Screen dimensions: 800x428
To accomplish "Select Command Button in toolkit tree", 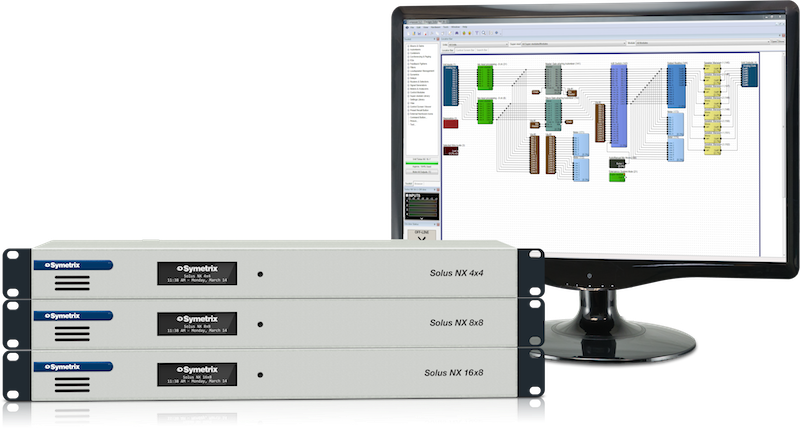I will (418, 117).
